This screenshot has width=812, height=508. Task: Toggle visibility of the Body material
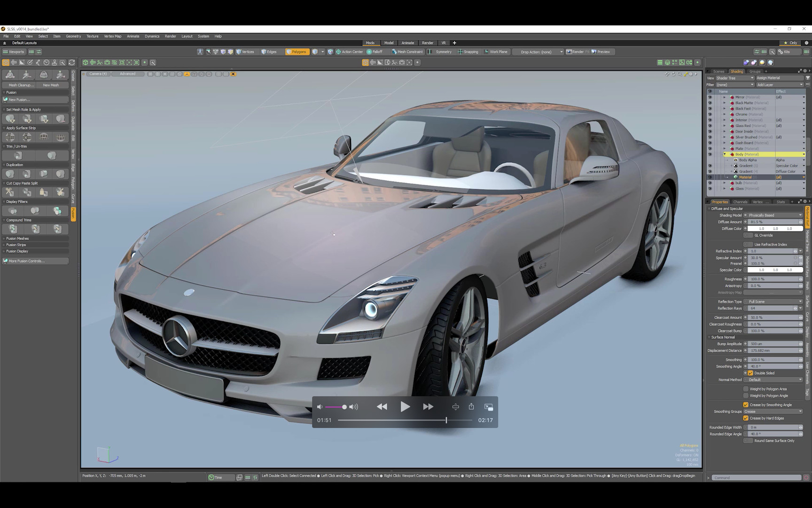710,154
